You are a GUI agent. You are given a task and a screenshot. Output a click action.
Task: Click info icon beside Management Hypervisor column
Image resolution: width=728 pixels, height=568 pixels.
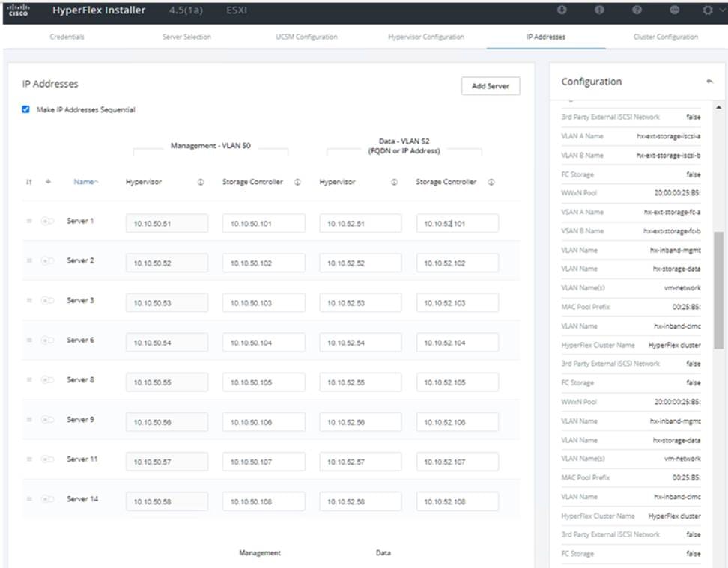point(201,182)
